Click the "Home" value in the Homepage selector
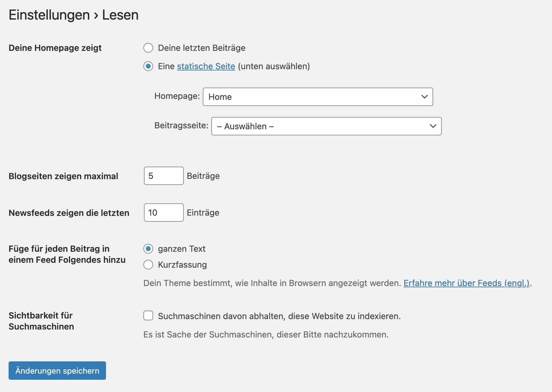552x392 pixels. pos(220,97)
